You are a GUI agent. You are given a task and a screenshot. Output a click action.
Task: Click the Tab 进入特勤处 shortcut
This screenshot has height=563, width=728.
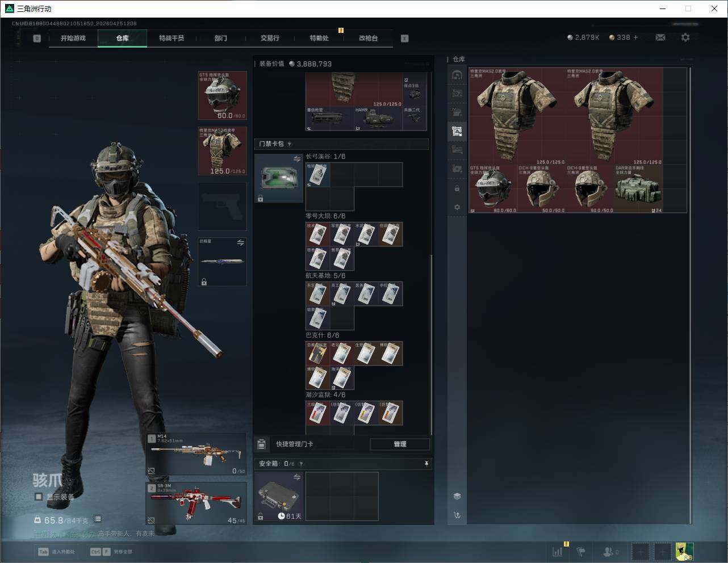point(56,552)
